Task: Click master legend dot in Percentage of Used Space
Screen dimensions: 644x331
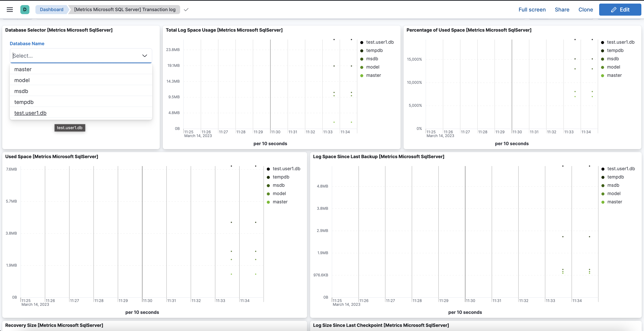Action: (603, 76)
